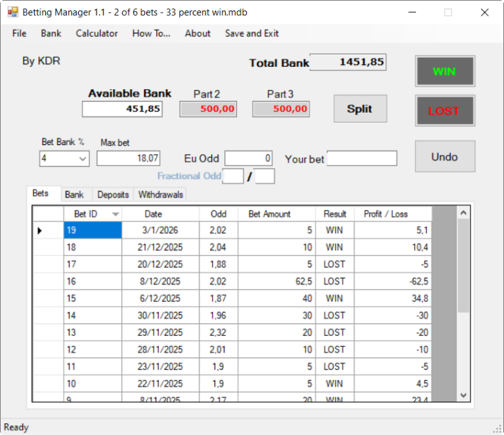Screen dimensions: 504x435
Task: Click the Bet ID column sort arrow
Action: pyautogui.click(x=115, y=215)
